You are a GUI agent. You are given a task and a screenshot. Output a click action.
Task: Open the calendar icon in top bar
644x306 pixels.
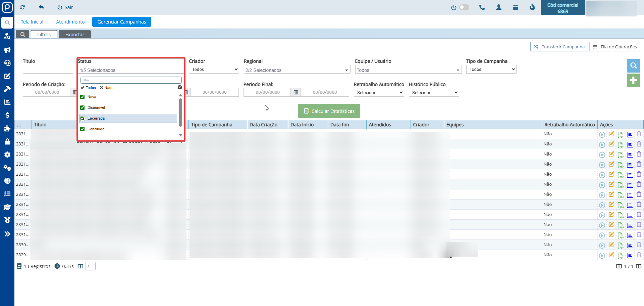click(x=516, y=7)
